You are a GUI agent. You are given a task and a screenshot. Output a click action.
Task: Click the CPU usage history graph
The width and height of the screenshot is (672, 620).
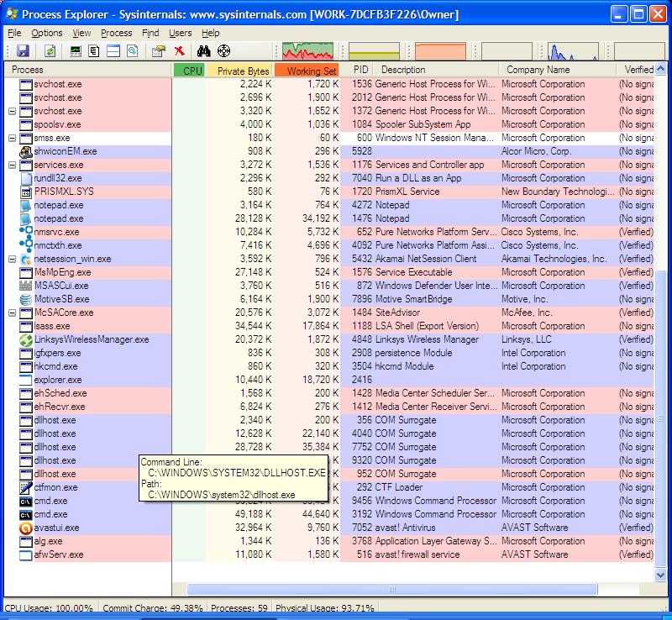(307, 51)
